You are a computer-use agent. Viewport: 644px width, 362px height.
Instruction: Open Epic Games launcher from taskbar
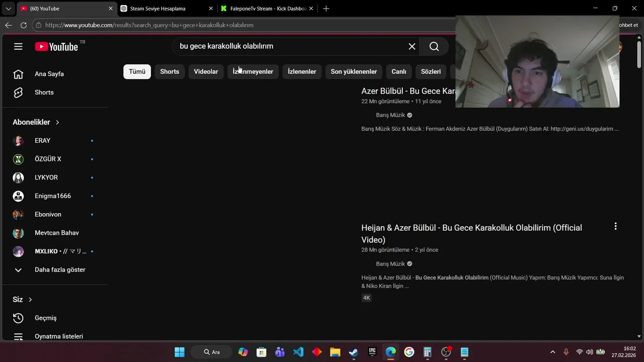tap(372, 352)
